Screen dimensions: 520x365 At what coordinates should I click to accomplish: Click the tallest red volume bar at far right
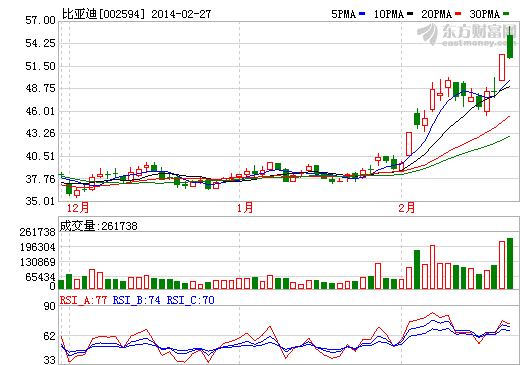pyautogui.click(x=502, y=265)
